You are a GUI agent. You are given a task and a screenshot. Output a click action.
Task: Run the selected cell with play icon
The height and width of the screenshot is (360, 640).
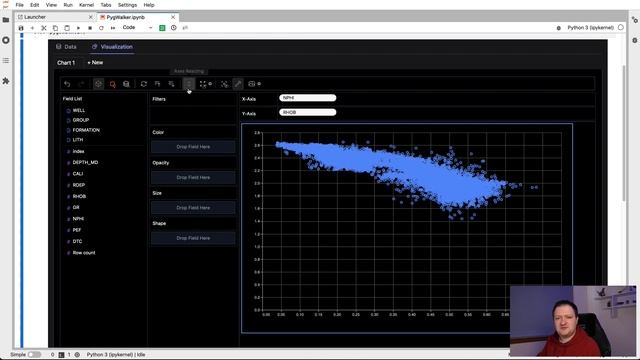pos(78,28)
